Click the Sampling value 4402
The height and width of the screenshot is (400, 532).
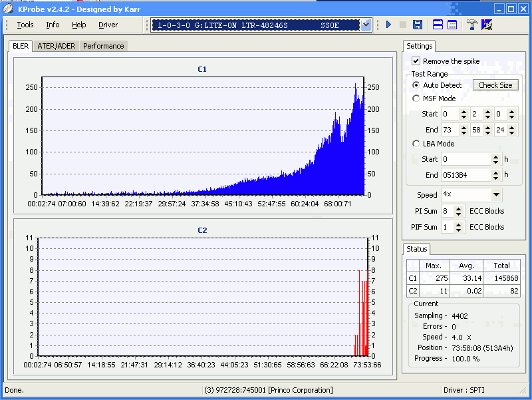click(x=460, y=316)
